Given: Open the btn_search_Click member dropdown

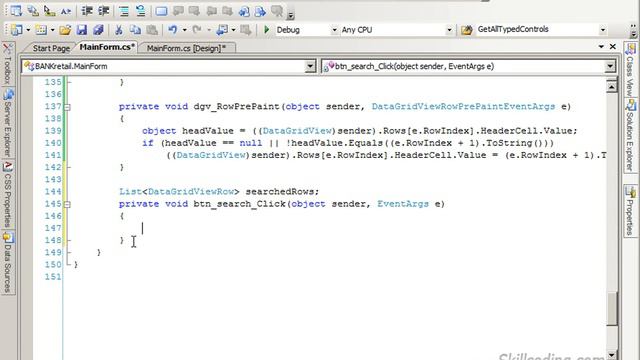Looking at the screenshot, I should tap(610, 66).
